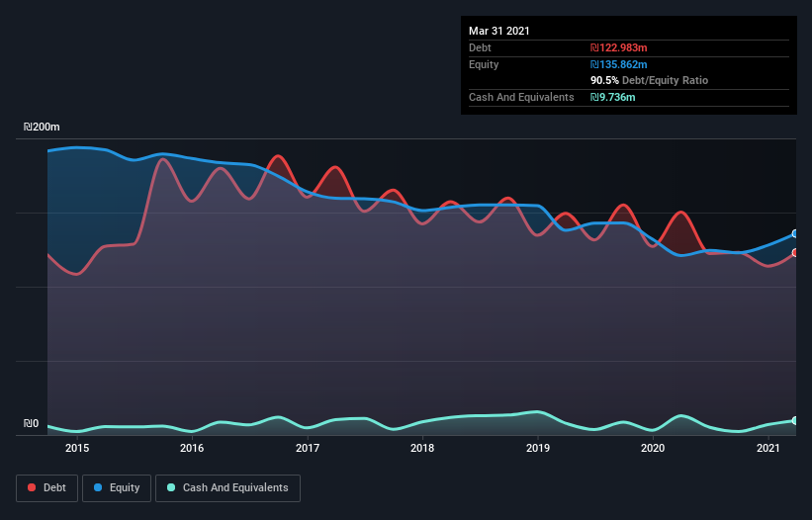Click the red Debt endpoint marker
This screenshot has width=812, height=520.
[x=795, y=252]
